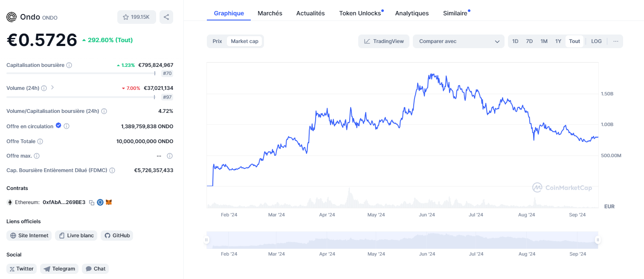Open GitHub repository link
The height and width of the screenshot is (279, 644).
pos(117,236)
